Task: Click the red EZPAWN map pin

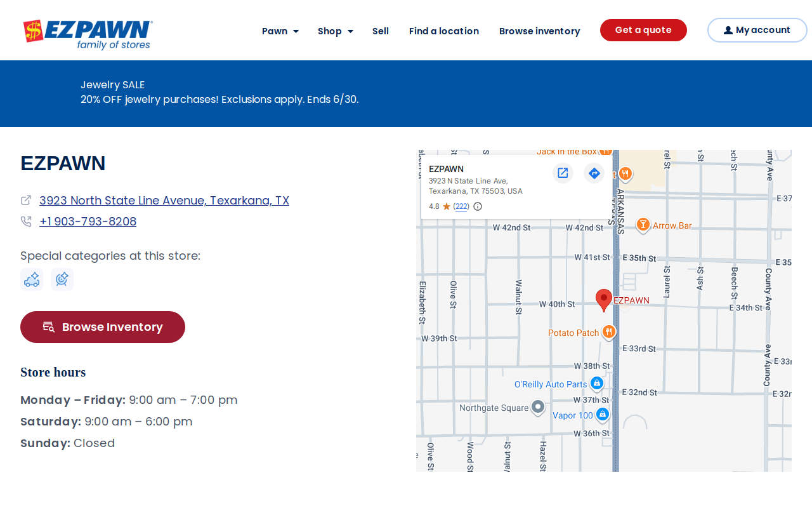Action: point(604,300)
